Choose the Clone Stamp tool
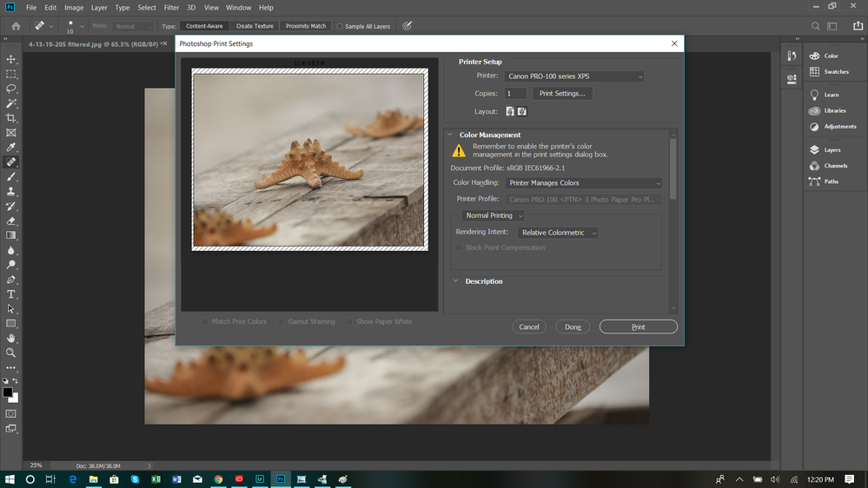The image size is (868, 488). [x=11, y=192]
